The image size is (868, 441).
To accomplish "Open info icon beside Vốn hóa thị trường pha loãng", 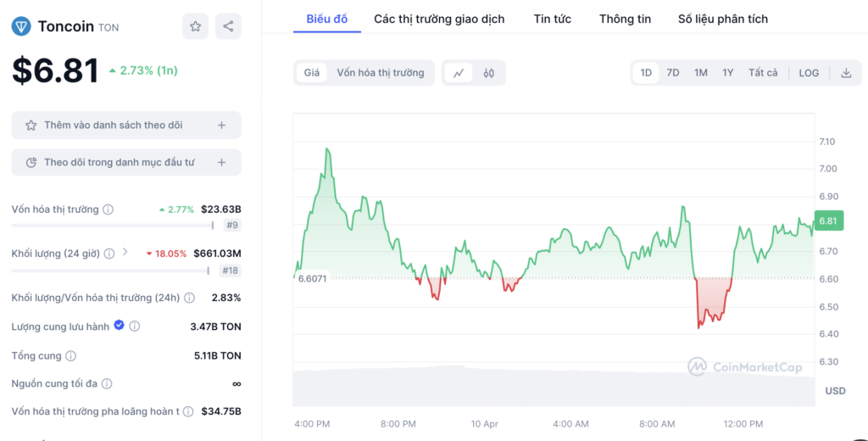I will [188, 411].
